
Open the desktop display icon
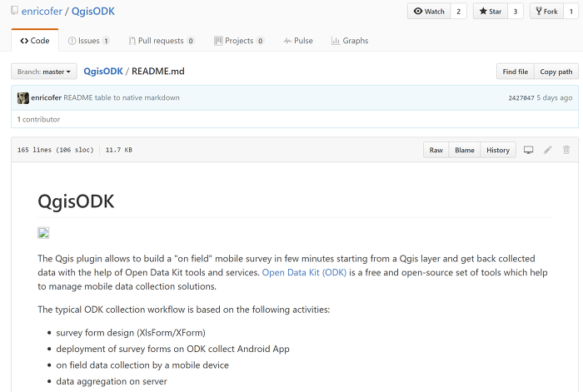pos(528,150)
